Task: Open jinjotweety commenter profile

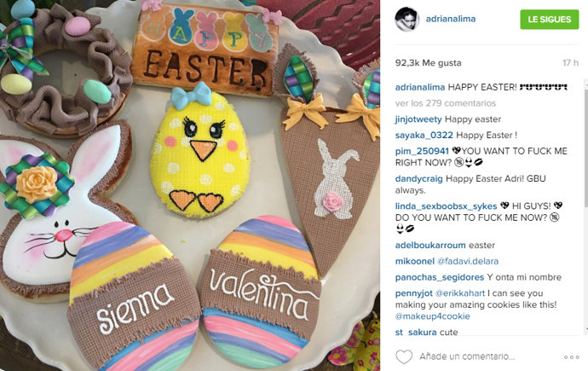Action: click(418, 119)
